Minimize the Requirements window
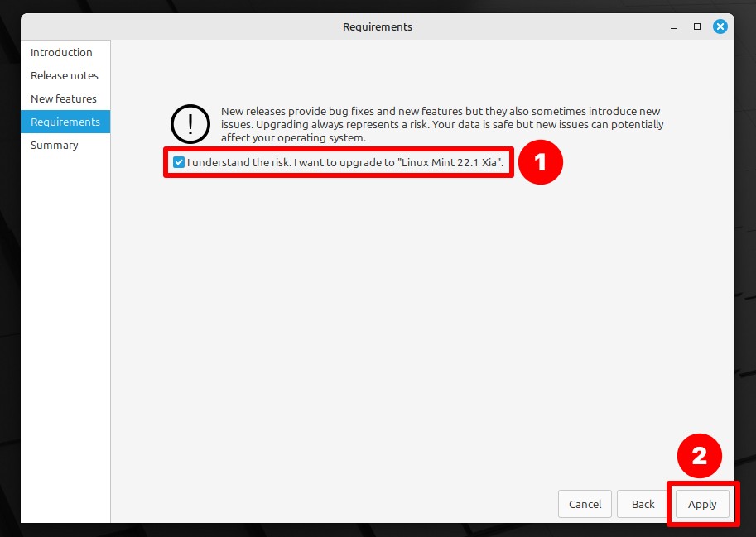 click(x=674, y=27)
